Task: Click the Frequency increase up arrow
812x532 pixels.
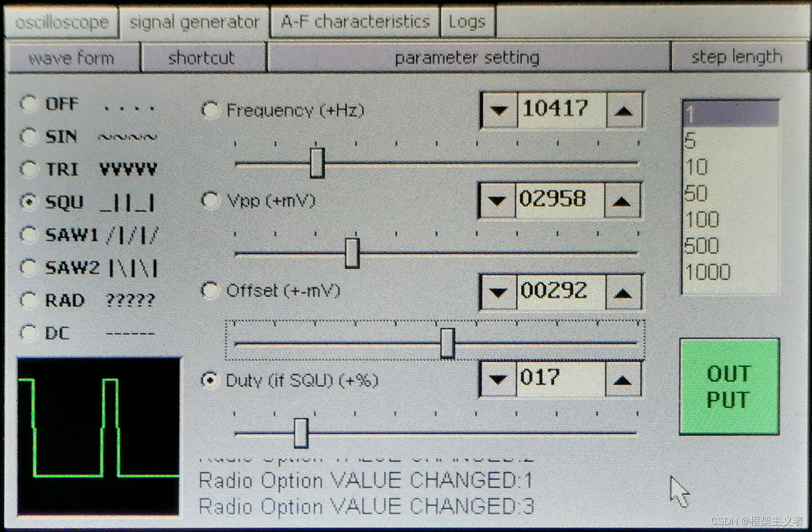Action: (x=624, y=111)
